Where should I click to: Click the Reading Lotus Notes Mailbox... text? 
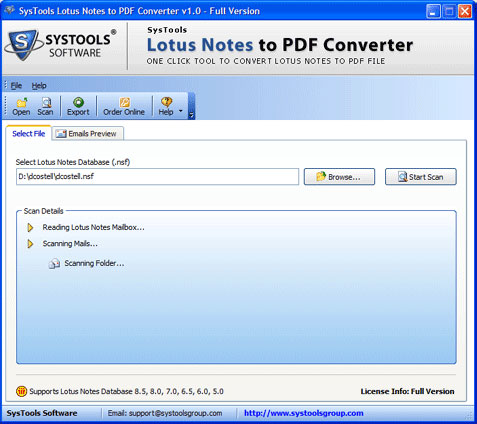coord(94,227)
